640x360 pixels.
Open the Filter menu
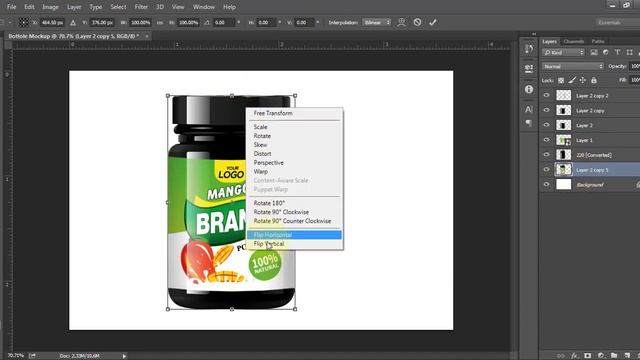click(x=141, y=7)
